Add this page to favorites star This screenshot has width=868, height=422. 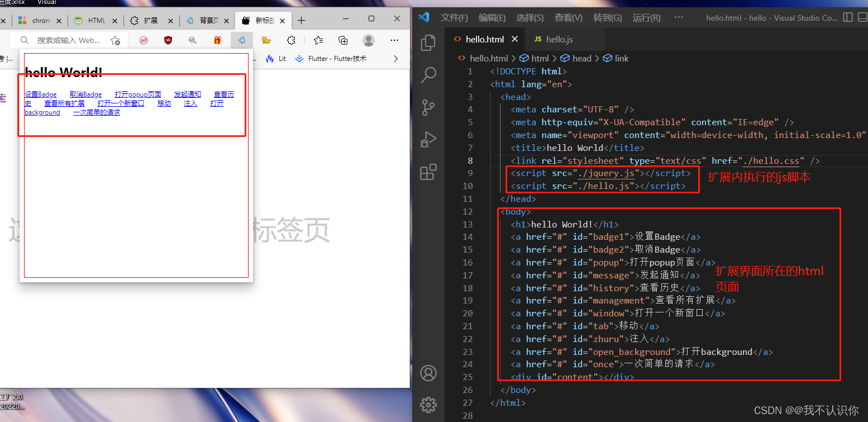pyautogui.click(x=115, y=40)
